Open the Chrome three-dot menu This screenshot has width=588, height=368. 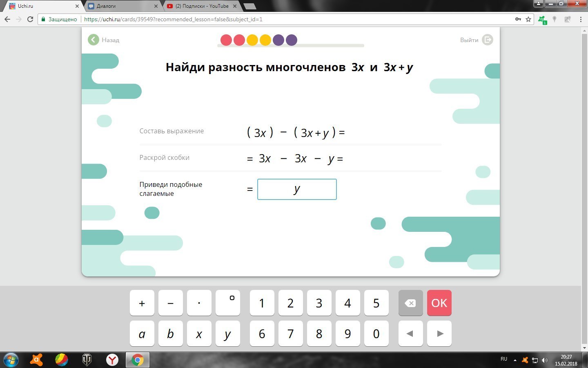581,19
